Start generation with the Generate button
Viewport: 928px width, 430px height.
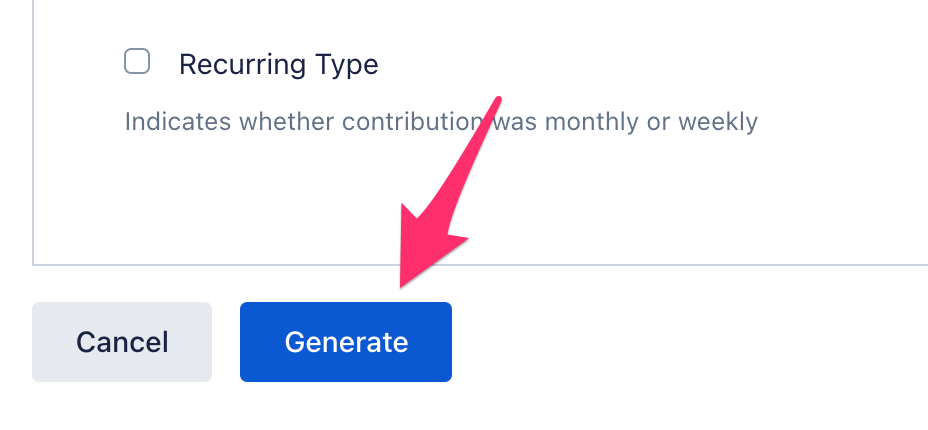point(346,342)
